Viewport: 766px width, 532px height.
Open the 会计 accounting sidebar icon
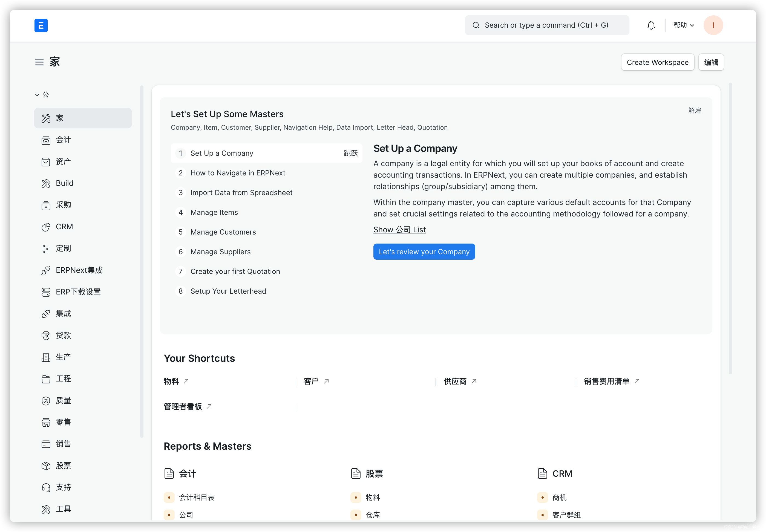coord(46,140)
